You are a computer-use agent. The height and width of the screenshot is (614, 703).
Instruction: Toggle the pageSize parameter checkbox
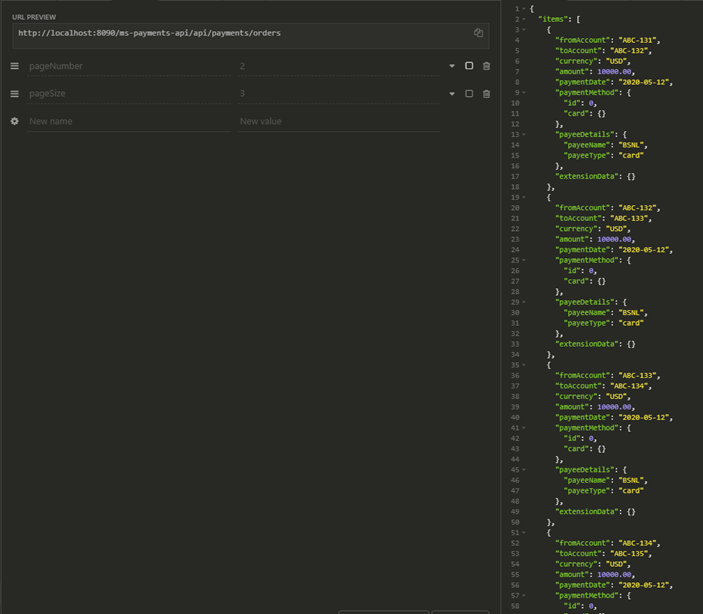click(469, 94)
